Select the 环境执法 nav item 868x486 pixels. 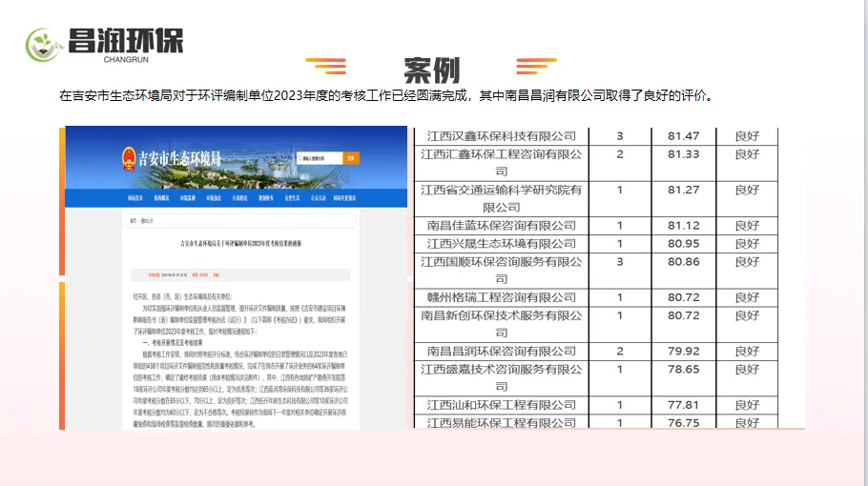pos(214,198)
